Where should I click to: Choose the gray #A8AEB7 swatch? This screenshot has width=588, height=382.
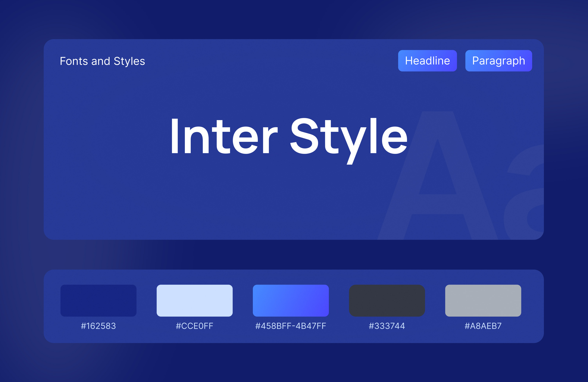click(x=483, y=300)
